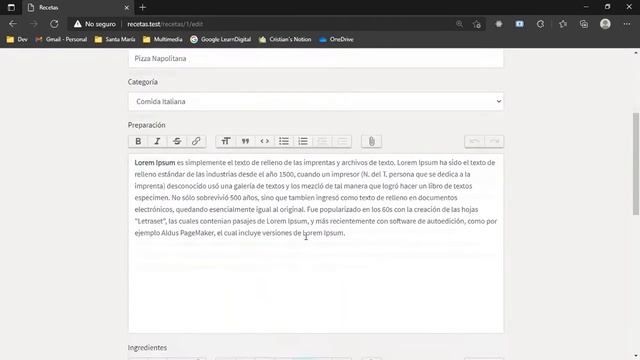Open the OneDrive bookmark
The width and height of the screenshot is (640, 360).
point(337,40)
